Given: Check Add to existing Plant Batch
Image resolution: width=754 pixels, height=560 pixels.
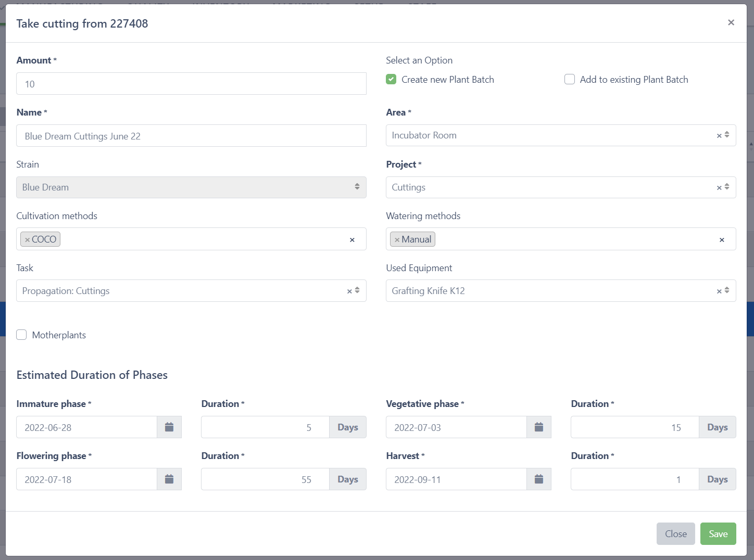Looking at the screenshot, I should (570, 79).
